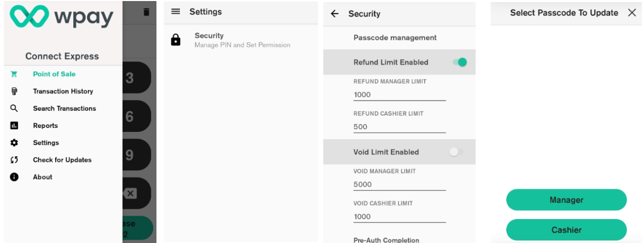Tap the backspace key on keypad
644x243 pixels.
(x=130, y=194)
